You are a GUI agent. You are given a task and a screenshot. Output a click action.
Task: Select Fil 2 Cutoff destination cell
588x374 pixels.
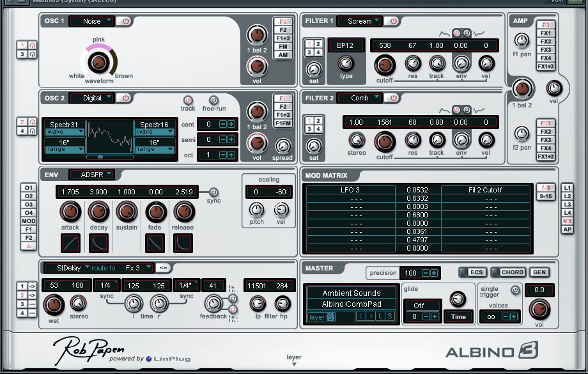pyautogui.click(x=485, y=190)
